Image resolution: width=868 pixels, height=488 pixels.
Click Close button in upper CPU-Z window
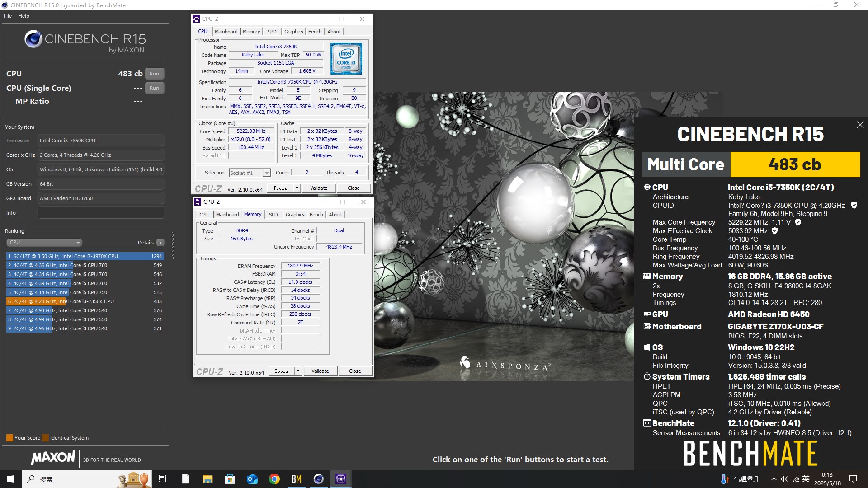coord(354,188)
